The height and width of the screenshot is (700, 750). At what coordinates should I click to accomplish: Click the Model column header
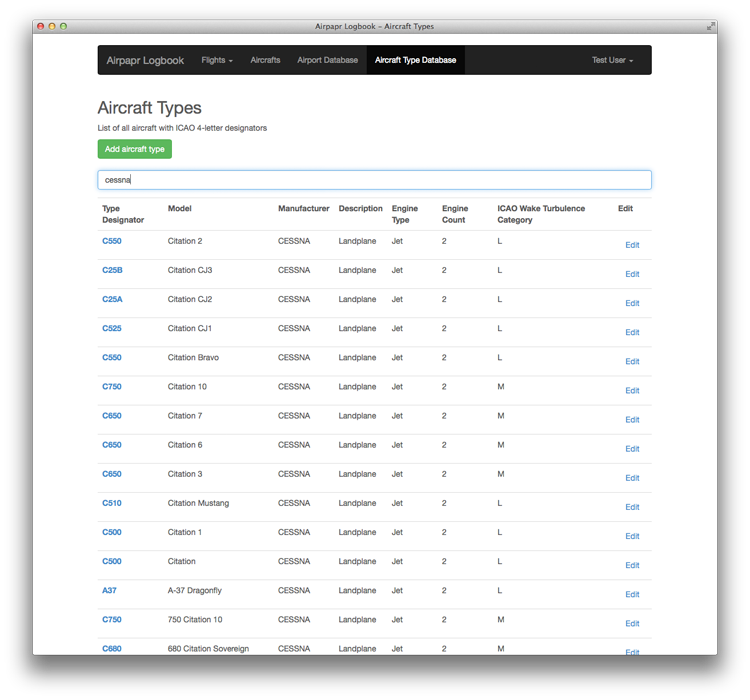(179, 209)
